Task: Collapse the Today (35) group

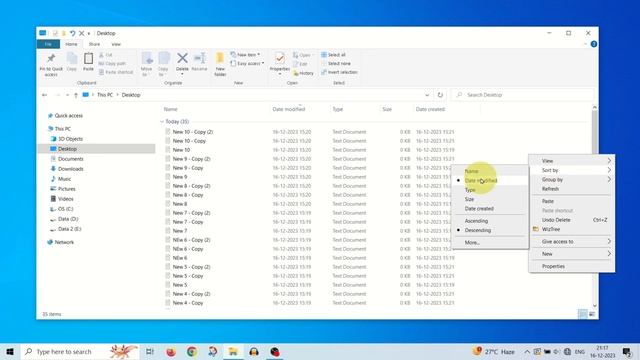Action: pyautogui.click(x=162, y=122)
